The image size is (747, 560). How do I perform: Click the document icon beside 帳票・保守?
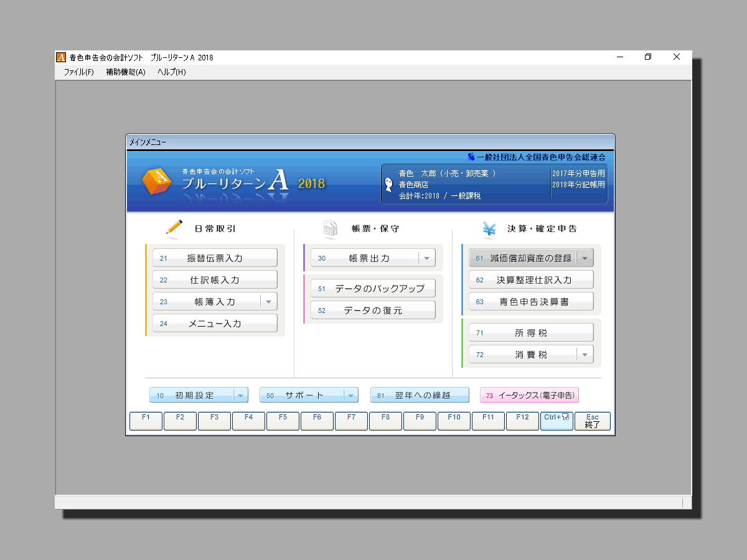330,228
